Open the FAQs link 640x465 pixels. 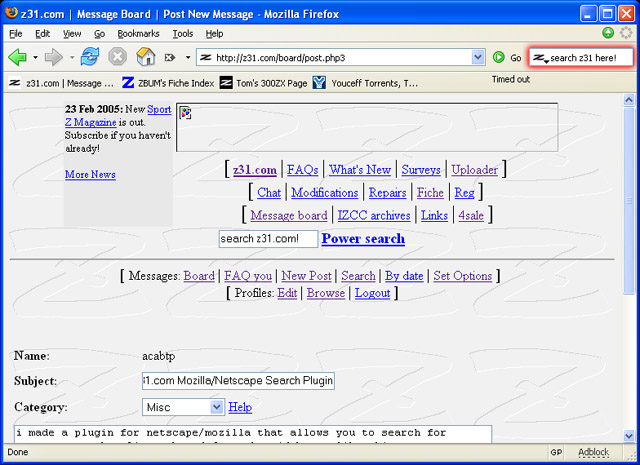(x=302, y=169)
